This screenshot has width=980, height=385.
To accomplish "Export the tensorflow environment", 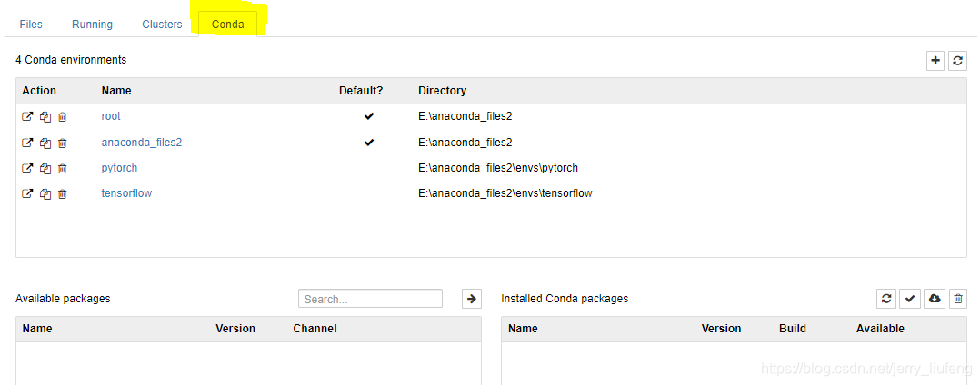I will tap(27, 194).
